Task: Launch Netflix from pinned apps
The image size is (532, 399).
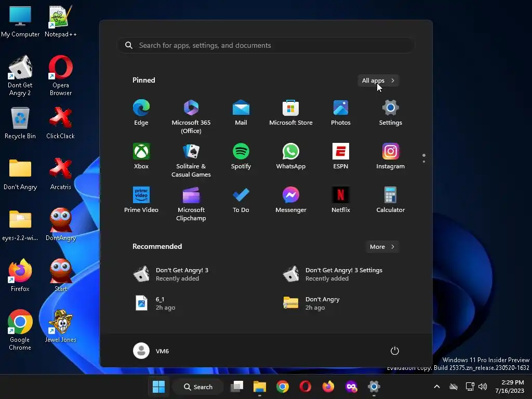Action: (341, 200)
